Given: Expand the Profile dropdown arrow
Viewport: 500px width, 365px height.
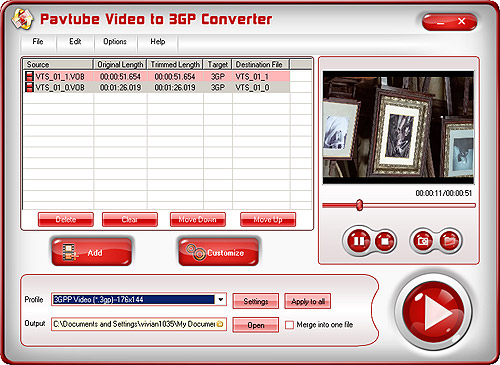Looking at the screenshot, I should click(x=221, y=299).
